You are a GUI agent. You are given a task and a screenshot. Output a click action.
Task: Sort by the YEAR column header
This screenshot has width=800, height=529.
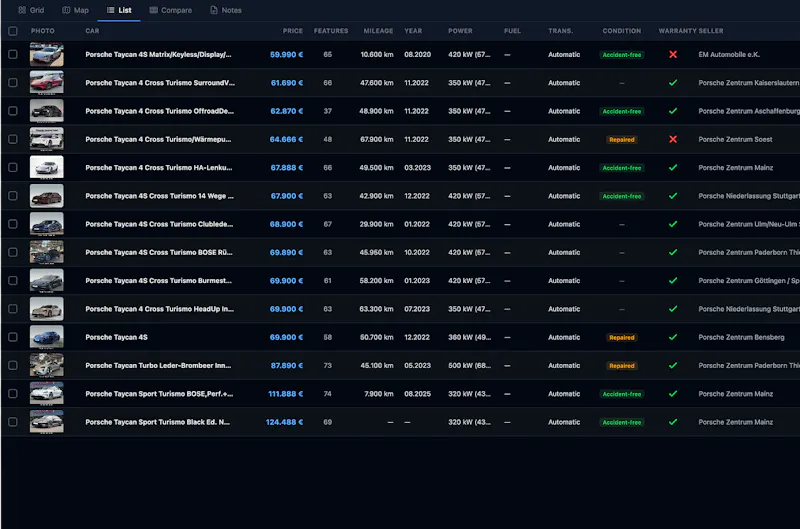coord(413,31)
